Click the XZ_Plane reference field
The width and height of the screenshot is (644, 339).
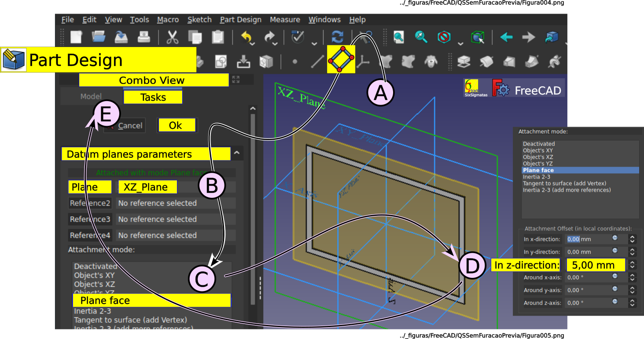point(147,187)
